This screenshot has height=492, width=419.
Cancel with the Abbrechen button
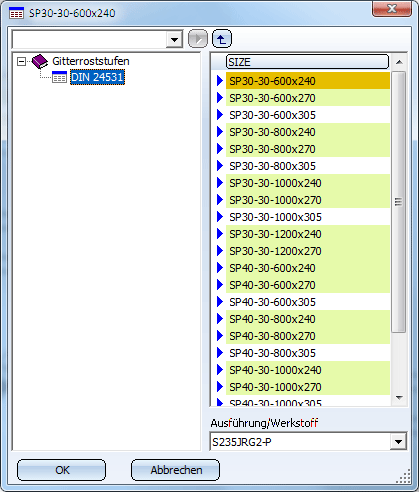(176, 470)
